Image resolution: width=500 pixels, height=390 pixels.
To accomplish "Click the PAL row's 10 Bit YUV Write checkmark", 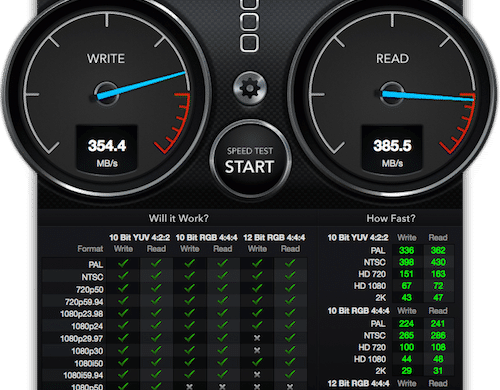I will pos(123,263).
